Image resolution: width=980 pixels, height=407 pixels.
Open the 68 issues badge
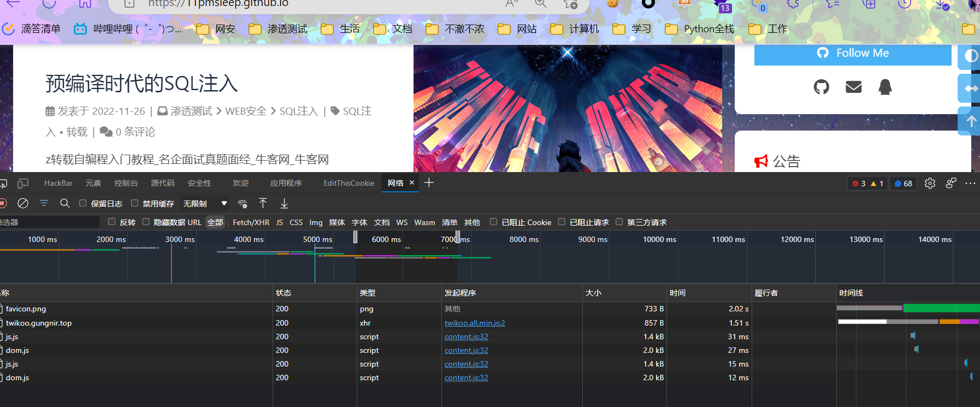pyautogui.click(x=904, y=184)
